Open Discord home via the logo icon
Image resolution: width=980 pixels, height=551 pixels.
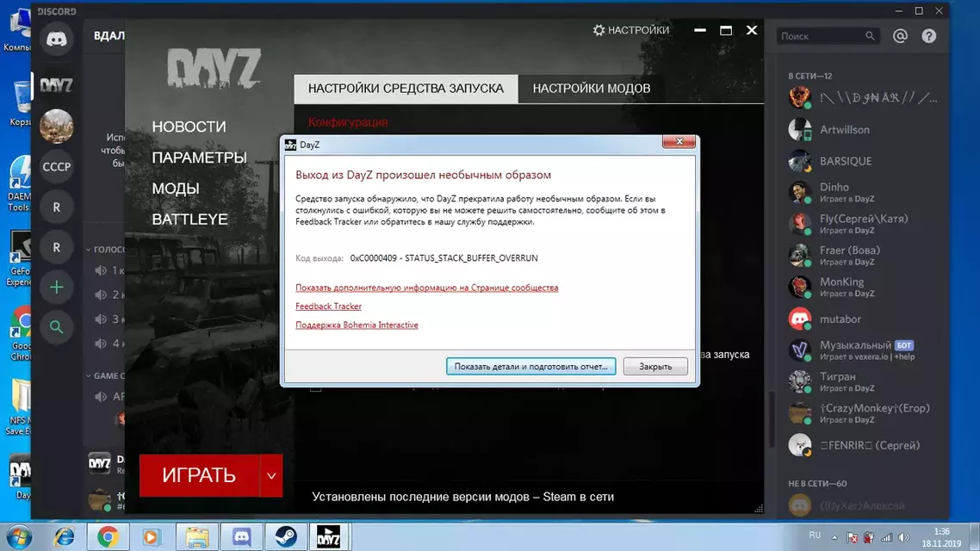(56, 40)
